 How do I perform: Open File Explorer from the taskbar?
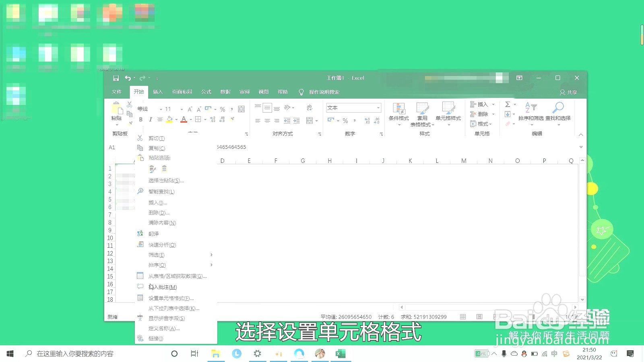(216, 354)
